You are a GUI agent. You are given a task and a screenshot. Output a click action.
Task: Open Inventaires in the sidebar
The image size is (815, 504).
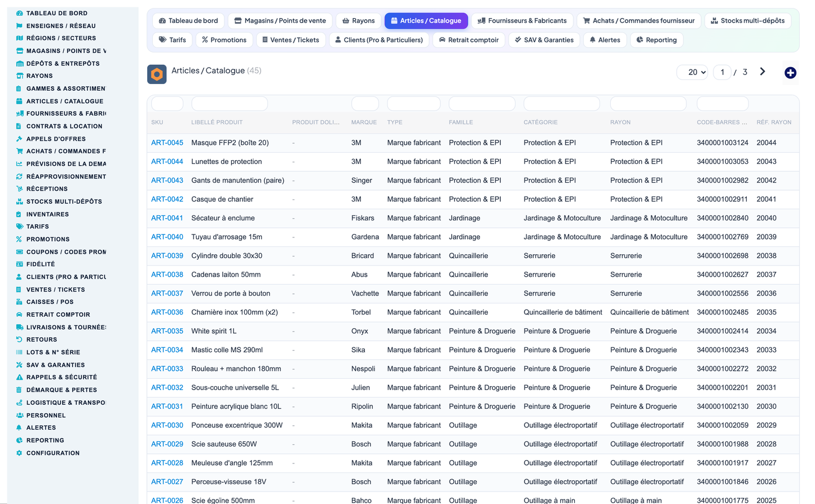(47, 214)
